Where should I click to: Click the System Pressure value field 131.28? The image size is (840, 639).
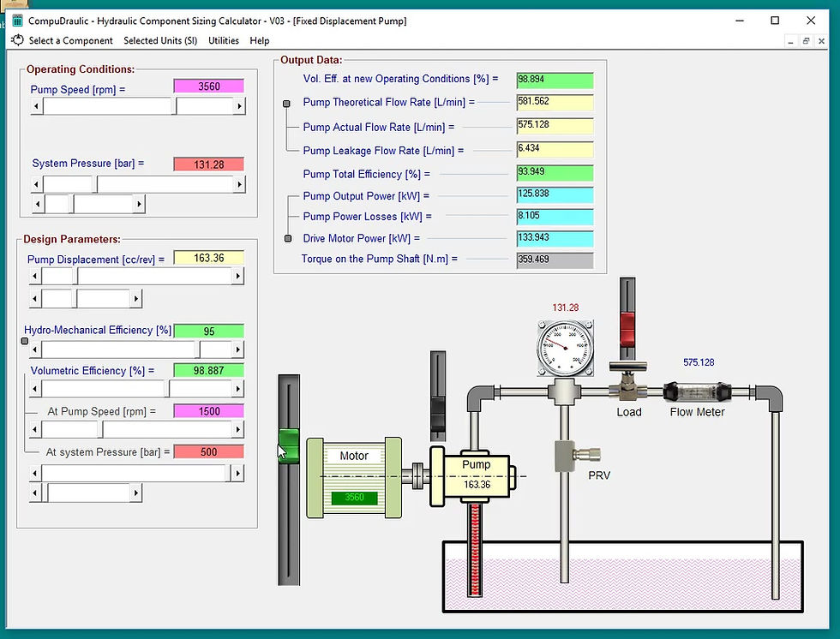tap(209, 164)
